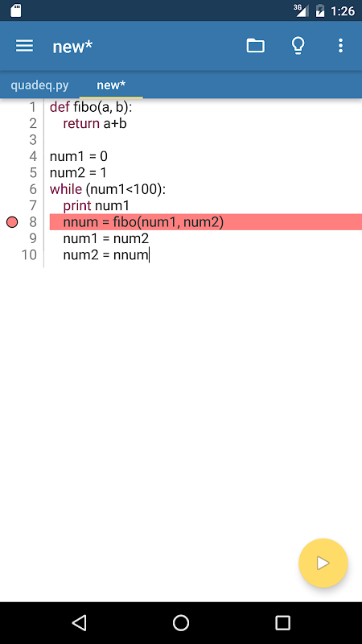Tap the battery status icon
Viewport: 362px width, 644px height.
click(x=320, y=10)
